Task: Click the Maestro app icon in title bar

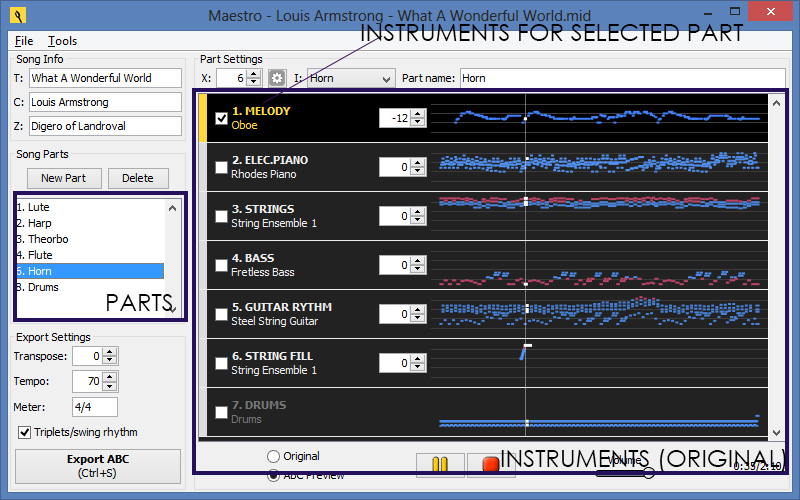Action: [x=18, y=15]
